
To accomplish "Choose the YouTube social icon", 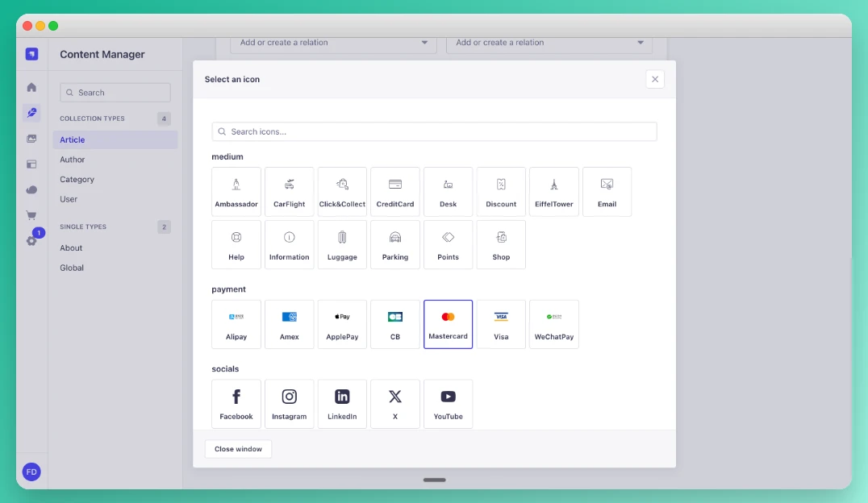I will [x=448, y=403].
